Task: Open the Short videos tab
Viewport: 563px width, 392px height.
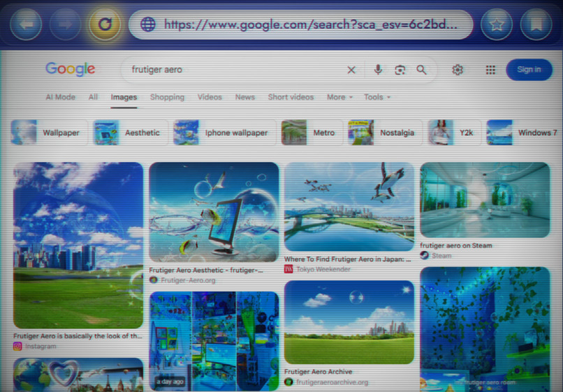Action: pyautogui.click(x=291, y=97)
